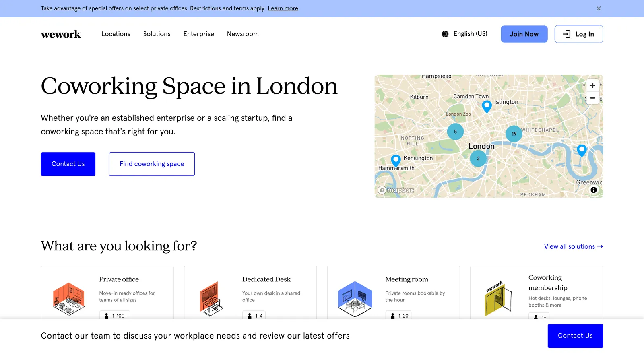Click the London label on the map

481,146
